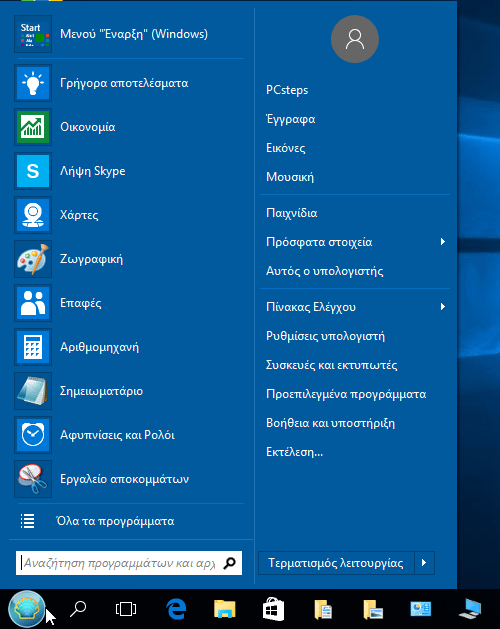Click the Όλα τα προγράμματα list icon
The height and width of the screenshot is (629, 500).
tap(27, 521)
